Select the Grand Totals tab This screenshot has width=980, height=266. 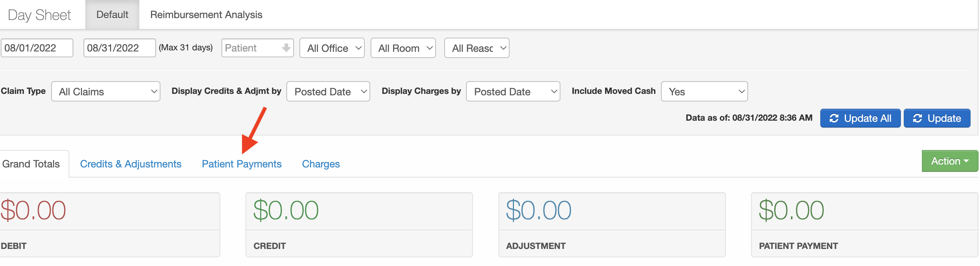tap(31, 164)
